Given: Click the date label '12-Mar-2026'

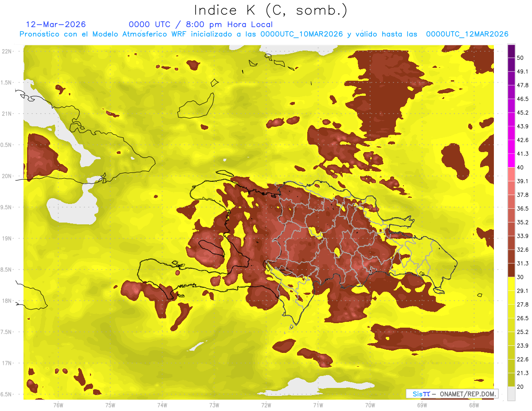Looking at the screenshot, I should click(56, 24).
